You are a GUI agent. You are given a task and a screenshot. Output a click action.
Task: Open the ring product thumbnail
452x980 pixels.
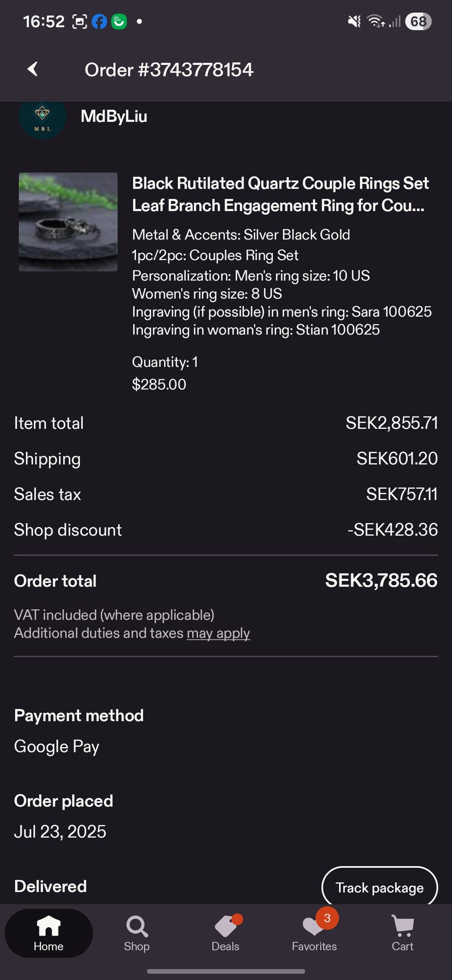68,222
